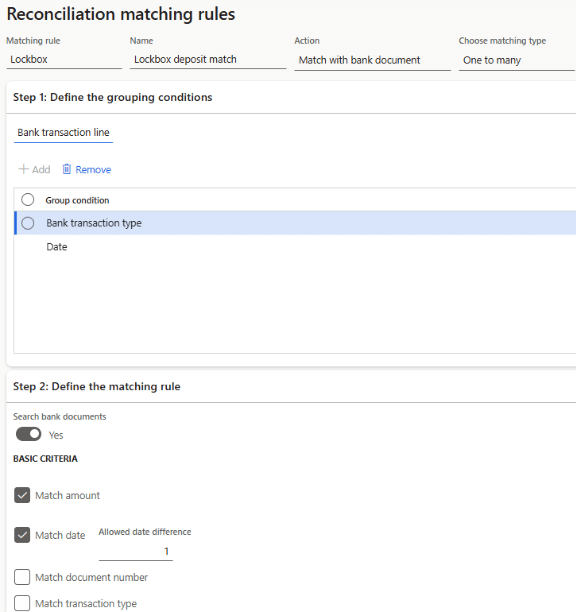Click the Search bank documents label
This screenshot has height=612, width=576.
pyautogui.click(x=60, y=416)
